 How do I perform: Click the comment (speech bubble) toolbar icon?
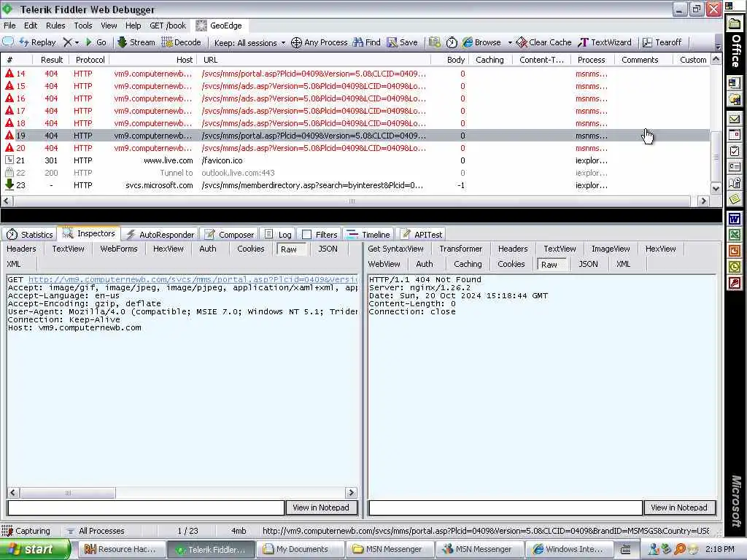pos(8,42)
